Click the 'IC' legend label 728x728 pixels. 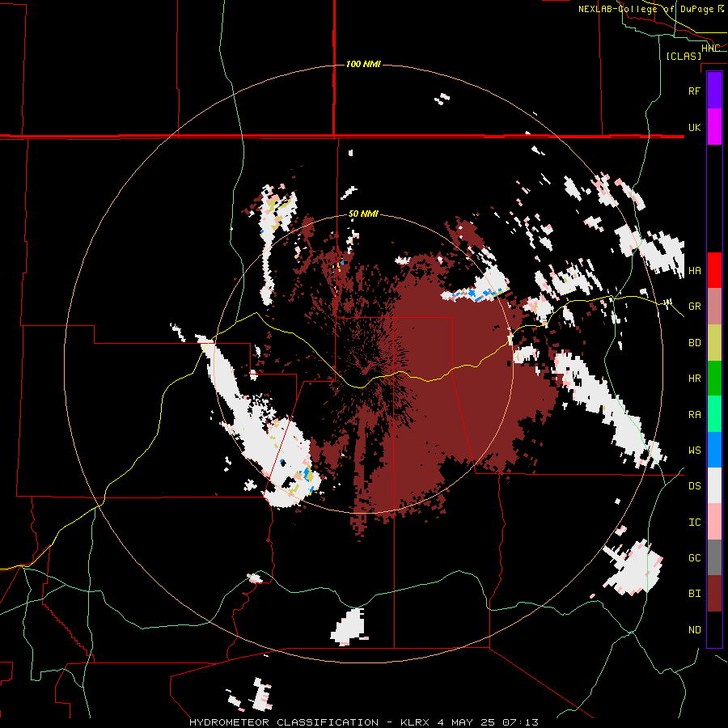pyautogui.click(x=694, y=523)
